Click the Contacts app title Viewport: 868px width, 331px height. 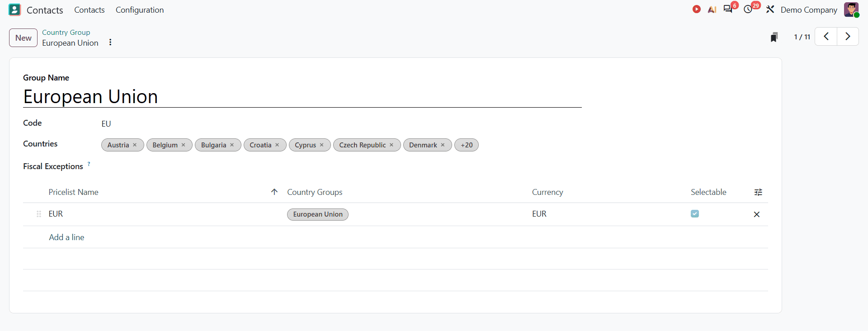coord(45,10)
